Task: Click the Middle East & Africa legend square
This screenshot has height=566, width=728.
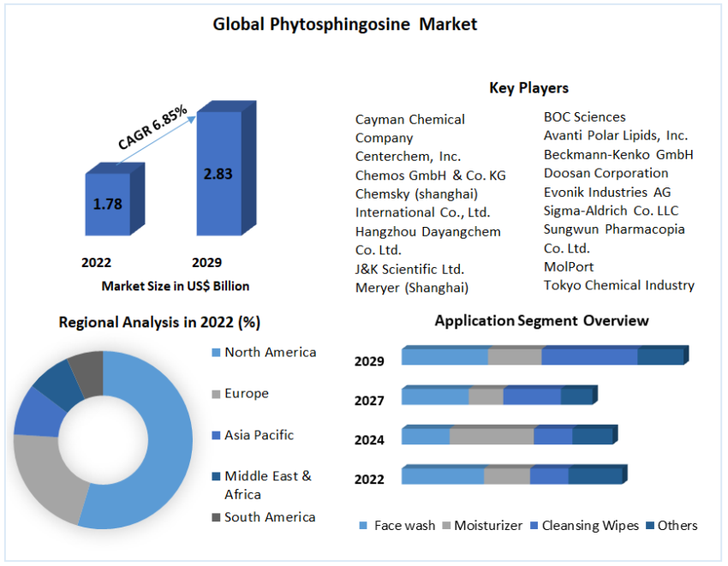Action: [x=216, y=476]
